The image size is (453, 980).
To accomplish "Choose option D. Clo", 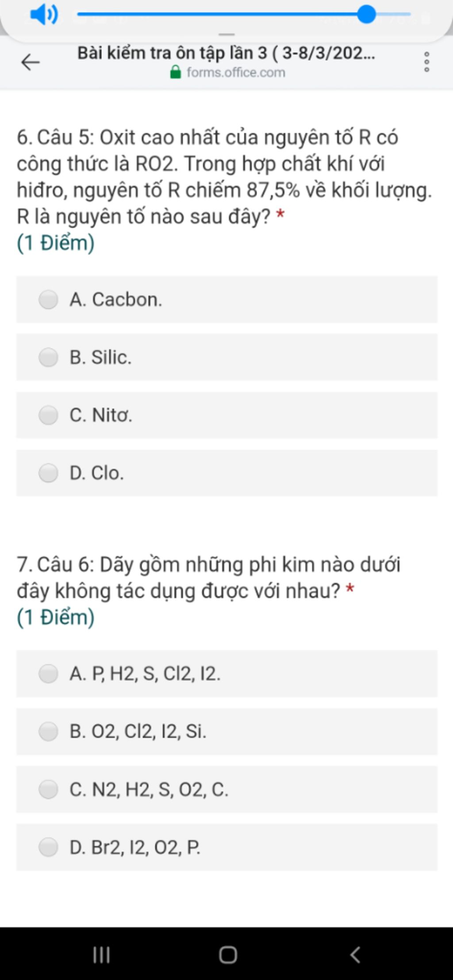I will point(227,473).
